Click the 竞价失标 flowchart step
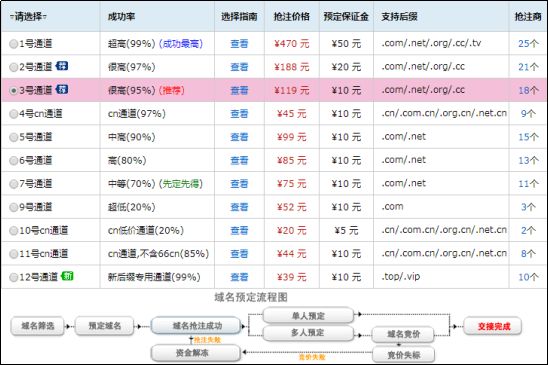Image resolution: width=548 pixels, height=365 pixels. pos(404,355)
